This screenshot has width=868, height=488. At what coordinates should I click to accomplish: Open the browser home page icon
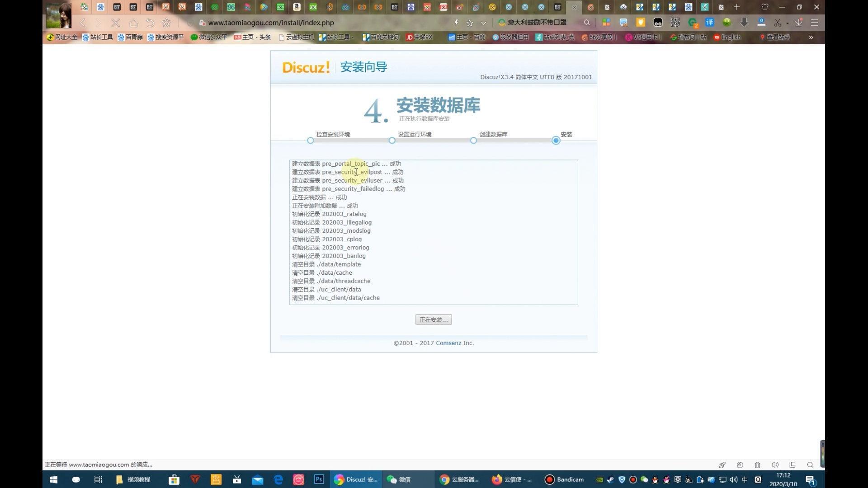(133, 23)
